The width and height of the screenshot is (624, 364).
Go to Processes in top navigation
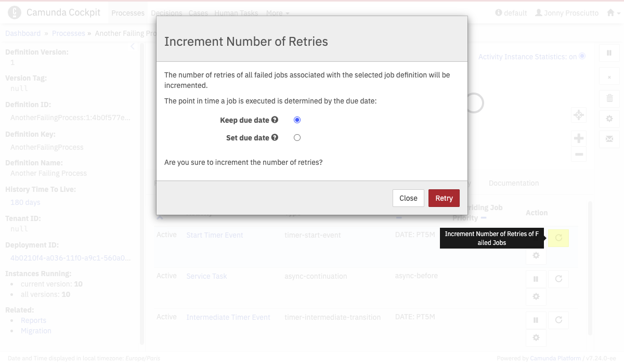point(128,13)
